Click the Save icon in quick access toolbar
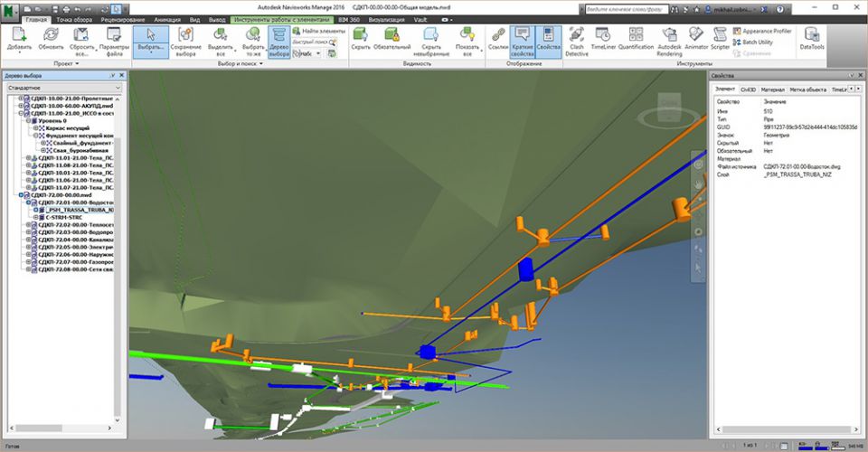This screenshot has width=868, height=452. coord(55,9)
